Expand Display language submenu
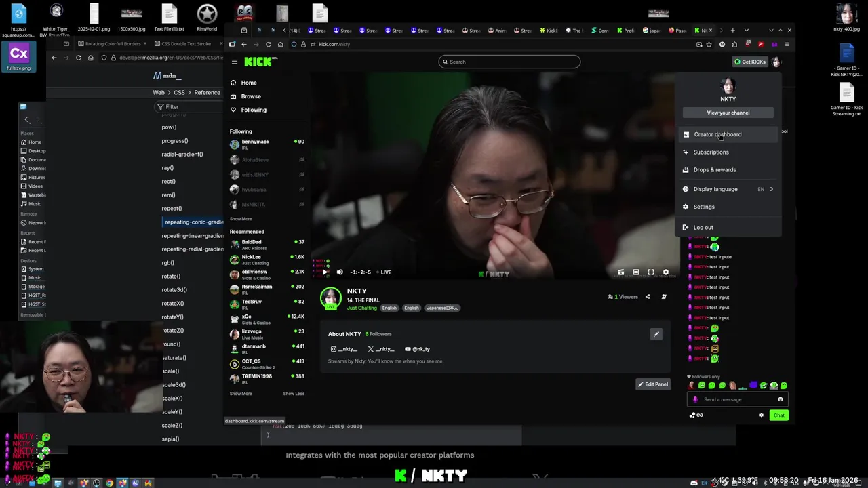Viewport: 868px width, 488px height. click(728, 189)
